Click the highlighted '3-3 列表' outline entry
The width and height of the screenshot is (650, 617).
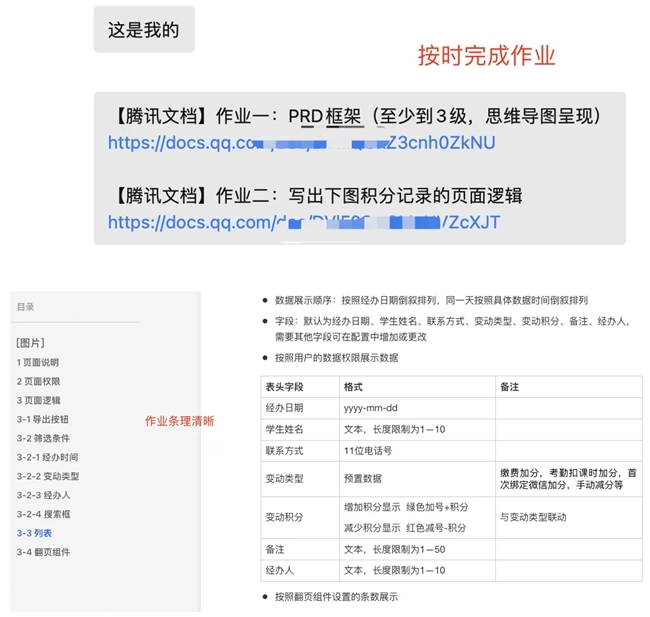pyautogui.click(x=34, y=533)
